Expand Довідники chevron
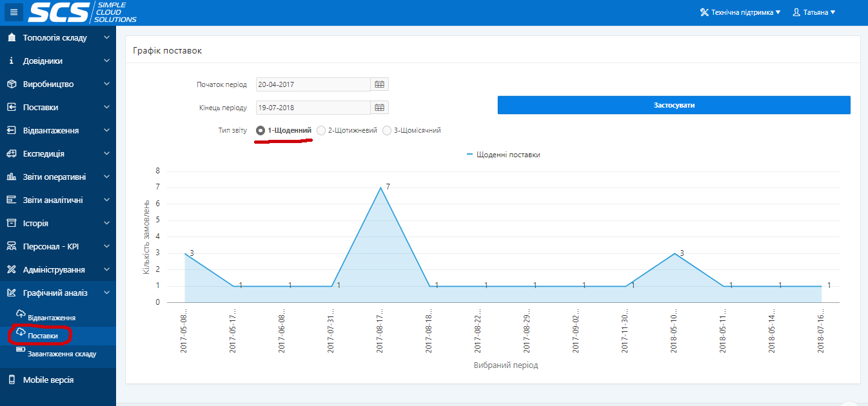868x406 pixels. [x=106, y=61]
